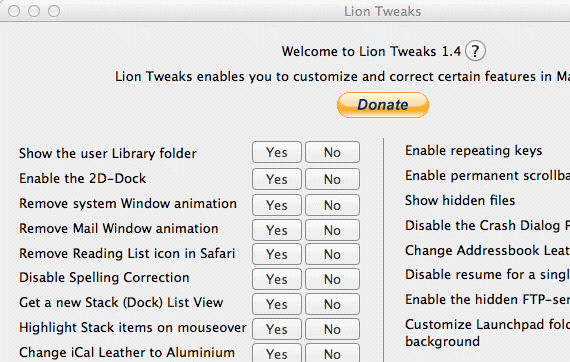Turn on Disable Spelling Correction with Yes
The height and width of the screenshot is (362, 570).
click(277, 279)
